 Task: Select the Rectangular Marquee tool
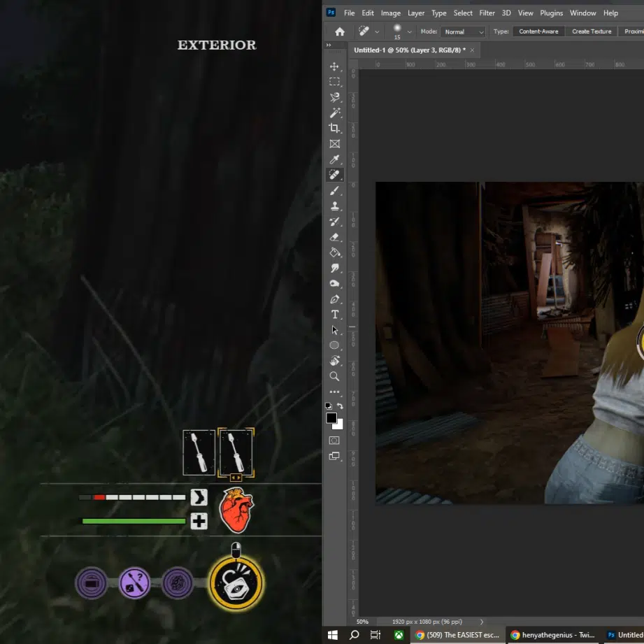(x=334, y=82)
